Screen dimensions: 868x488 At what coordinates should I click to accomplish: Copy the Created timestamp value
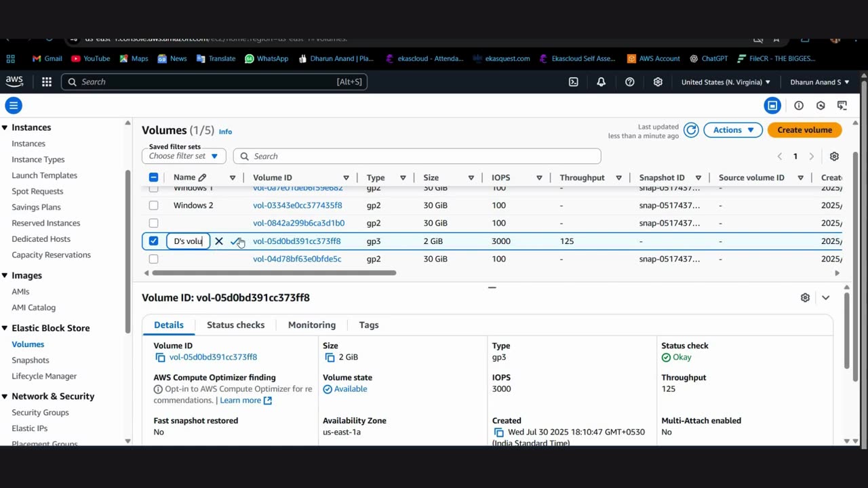point(498,432)
